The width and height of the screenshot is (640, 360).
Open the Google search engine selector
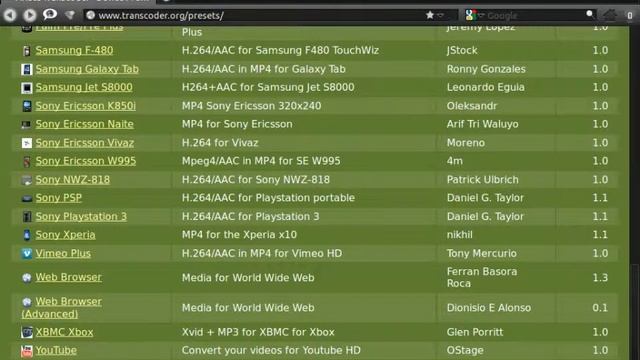(474, 16)
